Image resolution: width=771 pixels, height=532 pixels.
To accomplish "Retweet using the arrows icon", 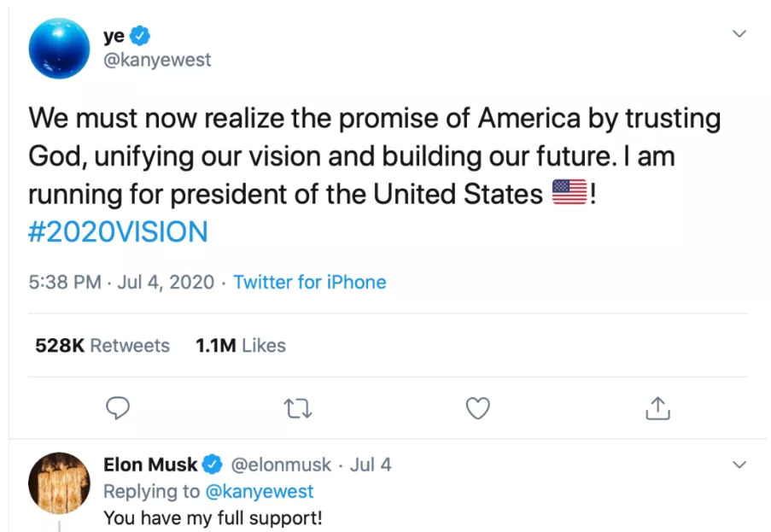I will (x=299, y=409).
